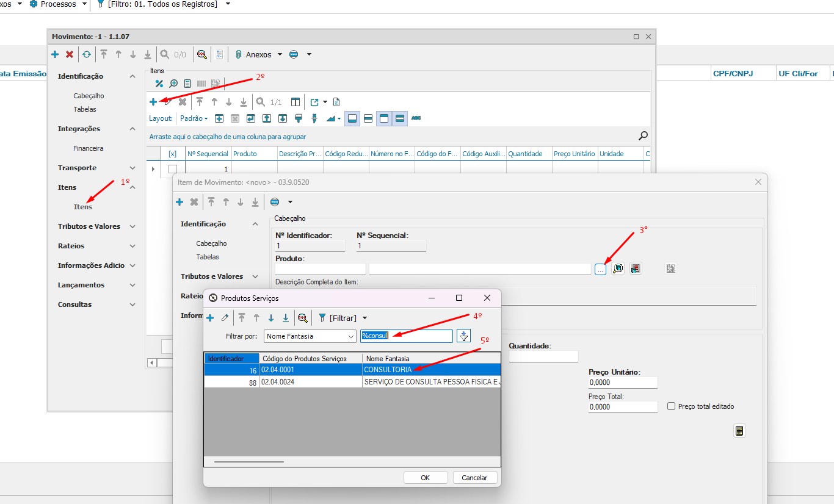Check the row selection box in items grid

click(173, 169)
